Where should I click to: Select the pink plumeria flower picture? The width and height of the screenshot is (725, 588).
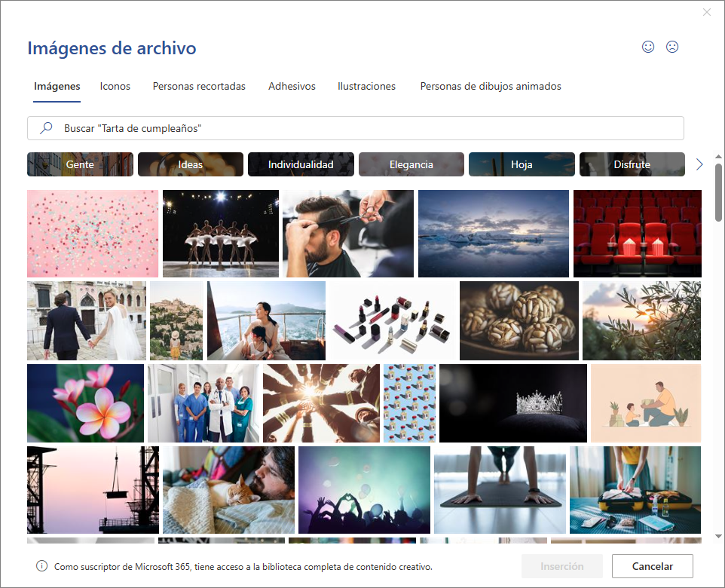coord(85,403)
